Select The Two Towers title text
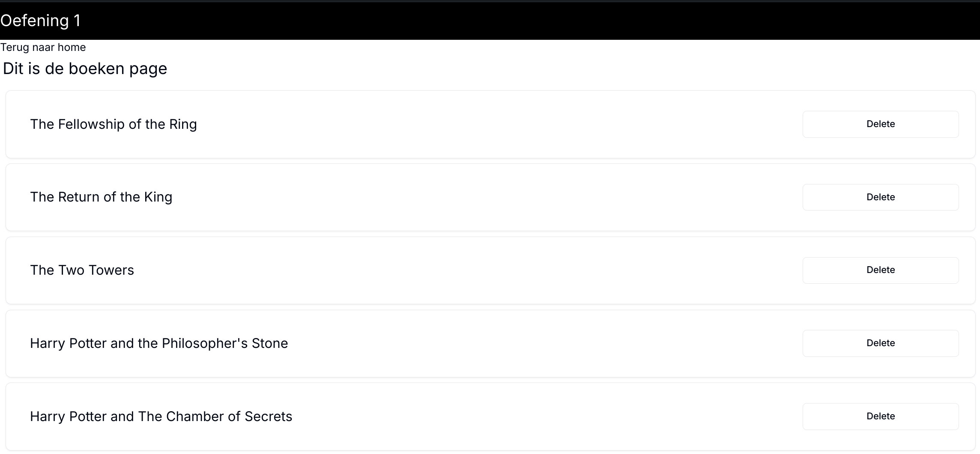 82,270
